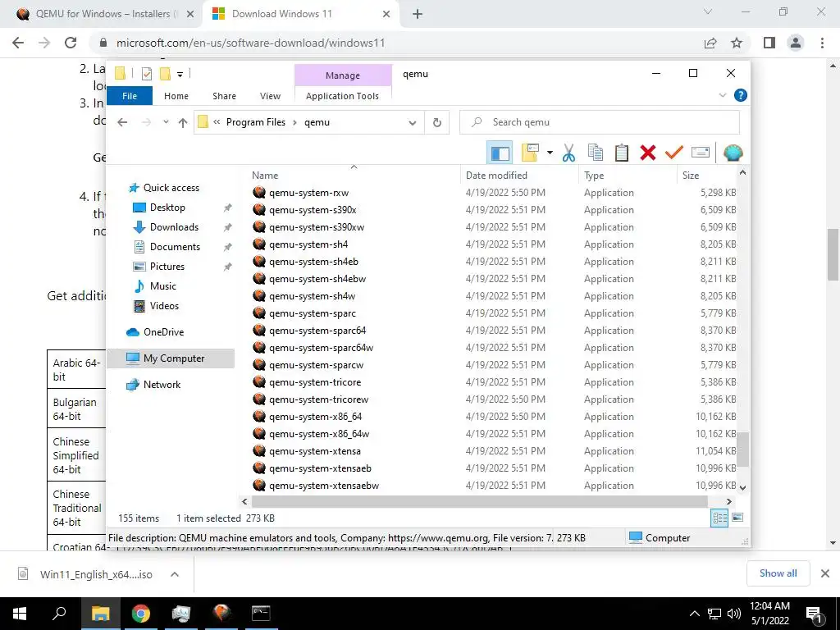840x630 pixels.
Task: Open the recent locations dropdown arrow
Action: click(x=166, y=122)
